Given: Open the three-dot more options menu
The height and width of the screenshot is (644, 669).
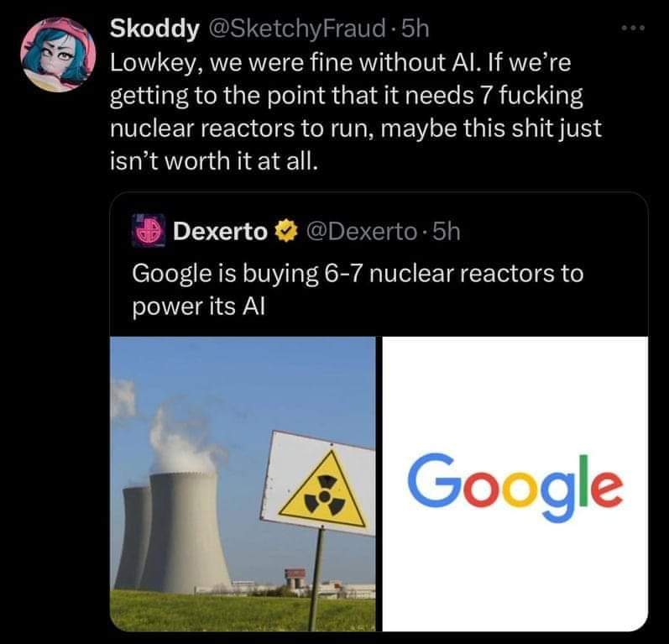Looking at the screenshot, I should [x=633, y=29].
